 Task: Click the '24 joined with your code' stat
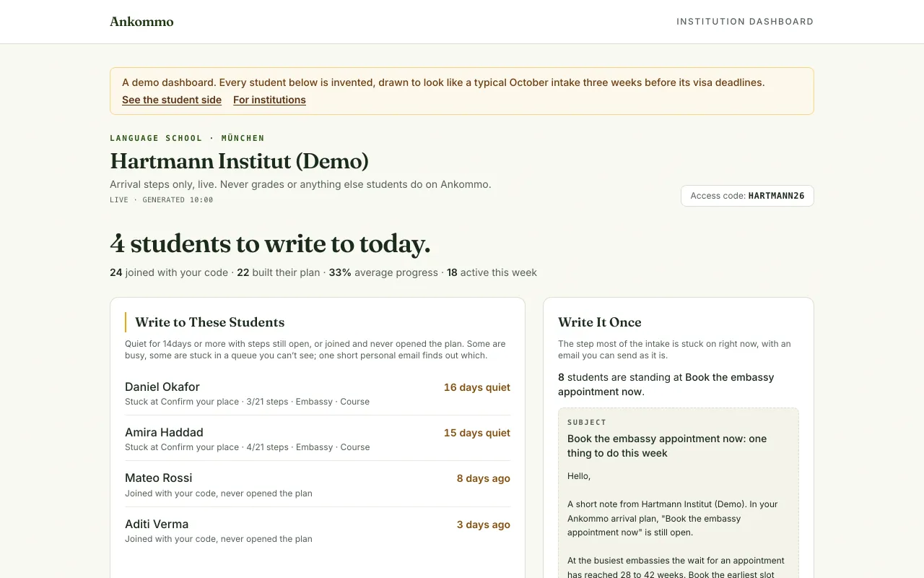click(169, 272)
